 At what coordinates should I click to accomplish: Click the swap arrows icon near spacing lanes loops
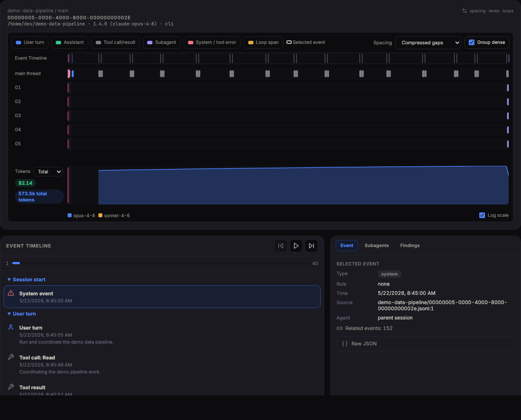point(464,11)
